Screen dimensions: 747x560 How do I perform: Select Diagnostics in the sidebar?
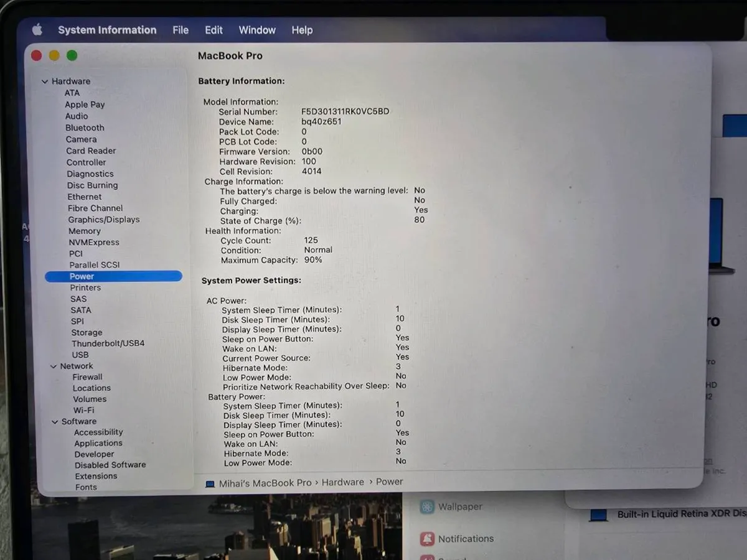(x=90, y=174)
